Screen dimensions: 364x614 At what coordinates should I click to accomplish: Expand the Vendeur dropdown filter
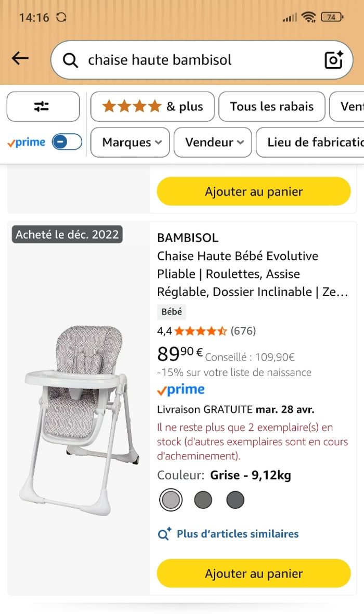213,142
